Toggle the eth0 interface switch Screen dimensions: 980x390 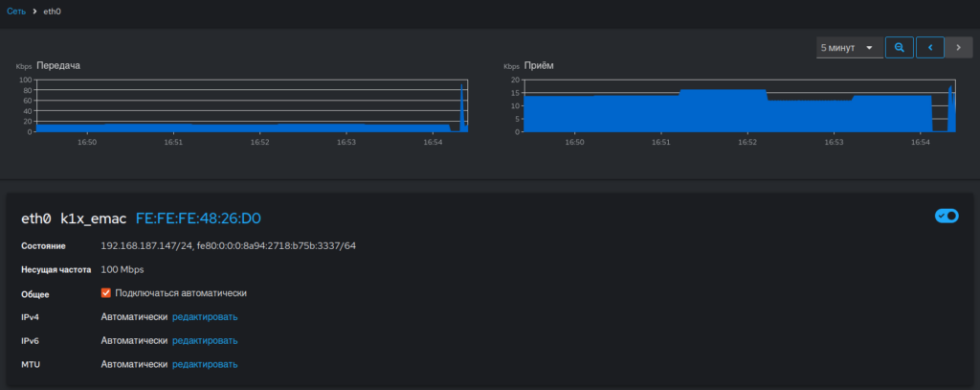pyautogui.click(x=947, y=216)
